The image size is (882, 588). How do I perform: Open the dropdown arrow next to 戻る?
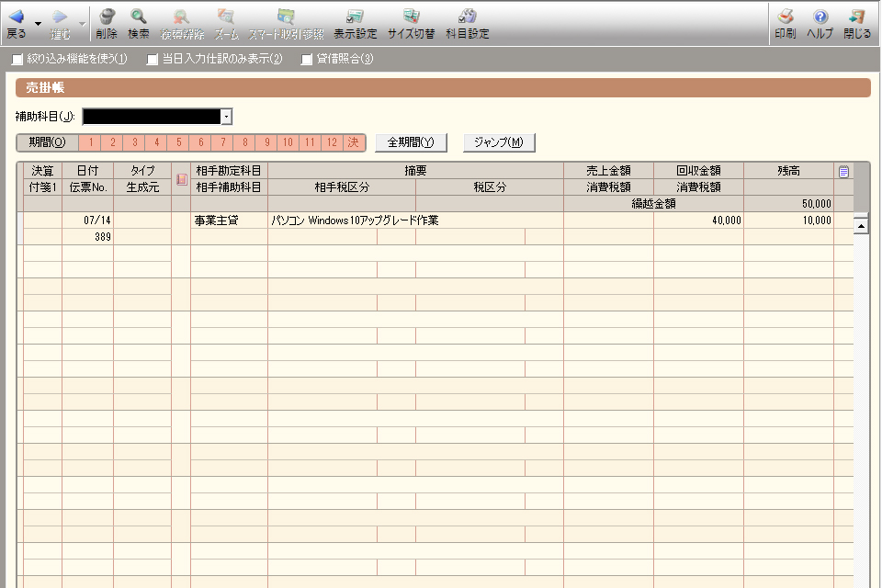39,24
